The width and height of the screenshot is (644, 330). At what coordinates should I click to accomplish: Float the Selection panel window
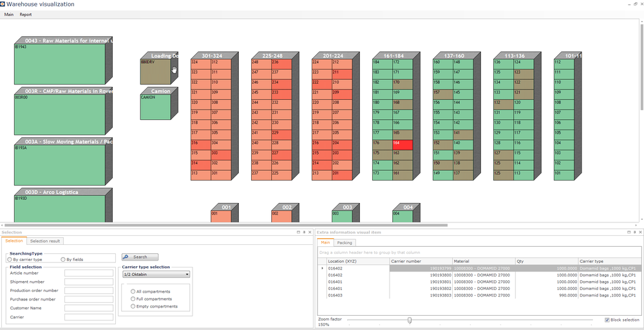tap(298, 232)
